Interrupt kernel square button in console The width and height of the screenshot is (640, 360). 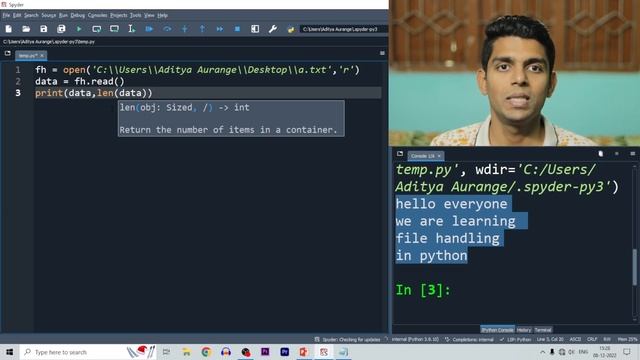click(x=617, y=153)
